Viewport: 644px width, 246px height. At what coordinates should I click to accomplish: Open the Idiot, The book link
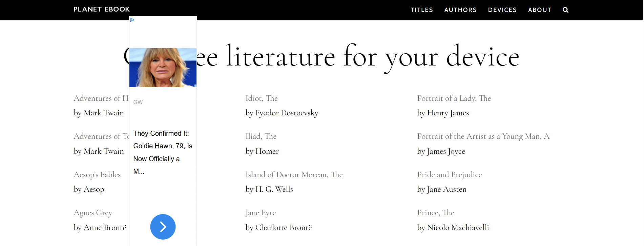pos(262,98)
